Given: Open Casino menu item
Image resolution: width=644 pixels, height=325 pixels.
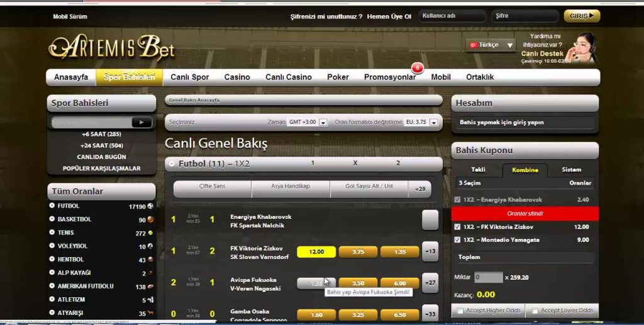Looking at the screenshot, I should (237, 77).
